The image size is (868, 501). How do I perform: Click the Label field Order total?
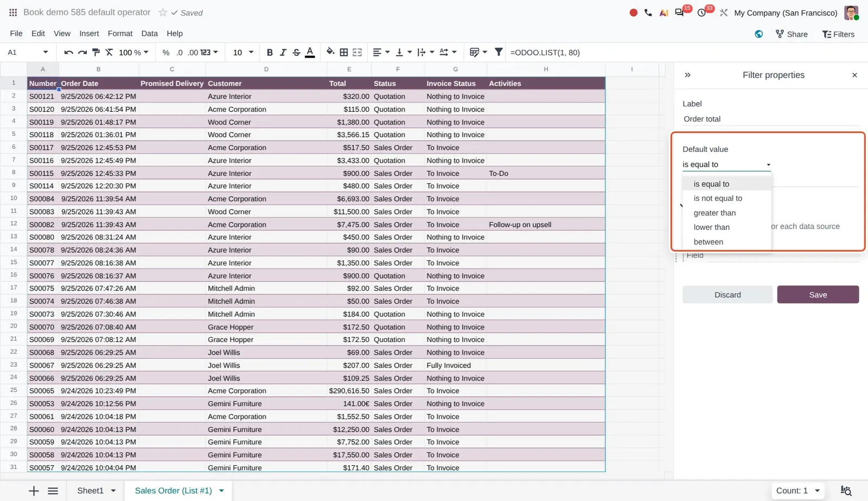tap(771, 119)
